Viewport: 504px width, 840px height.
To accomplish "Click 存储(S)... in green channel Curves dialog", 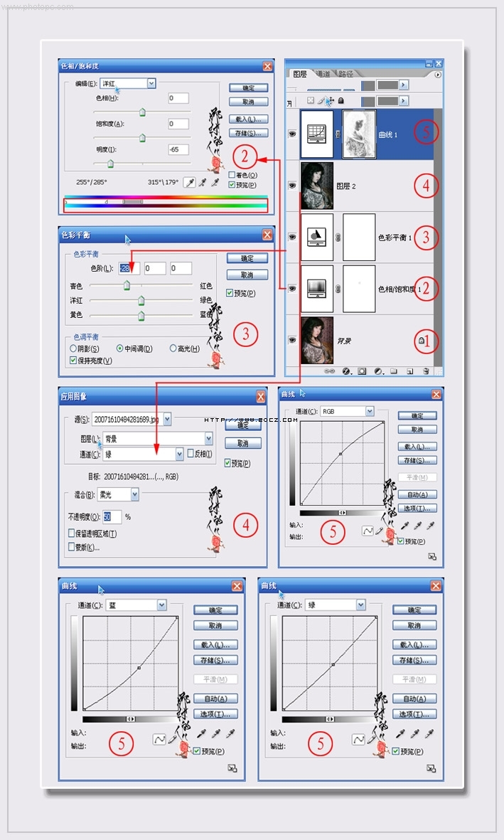I will 414,660.
